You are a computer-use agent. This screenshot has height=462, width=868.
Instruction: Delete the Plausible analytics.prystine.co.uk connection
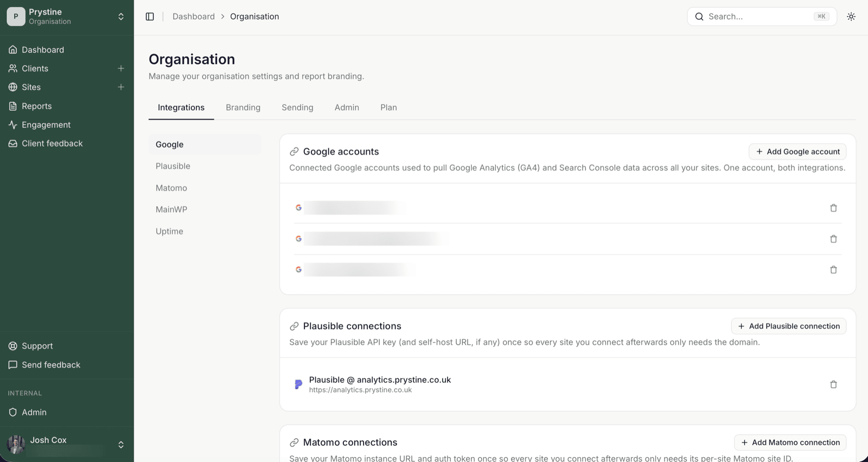[834, 384]
